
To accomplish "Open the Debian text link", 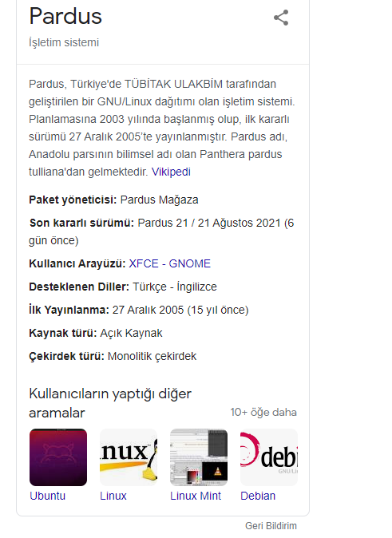I will click(x=258, y=496).
